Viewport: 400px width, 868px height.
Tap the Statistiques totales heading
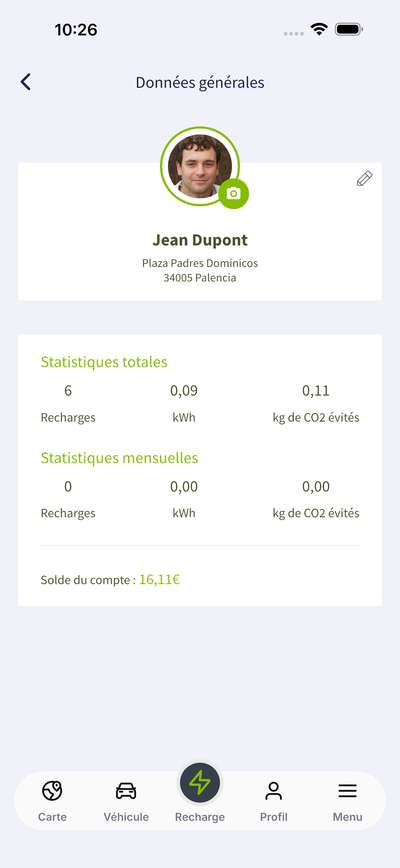(104, 362)
